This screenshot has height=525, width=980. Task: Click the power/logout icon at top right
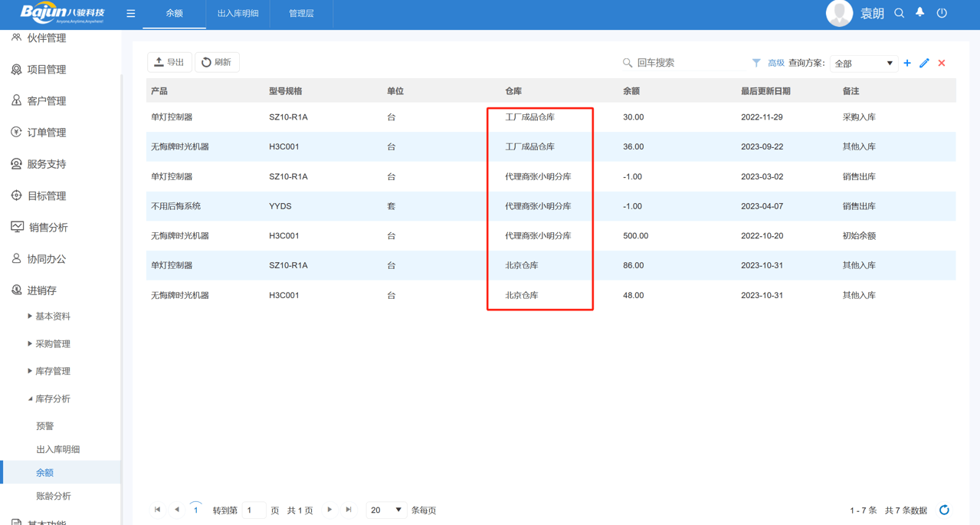[942, 13]
